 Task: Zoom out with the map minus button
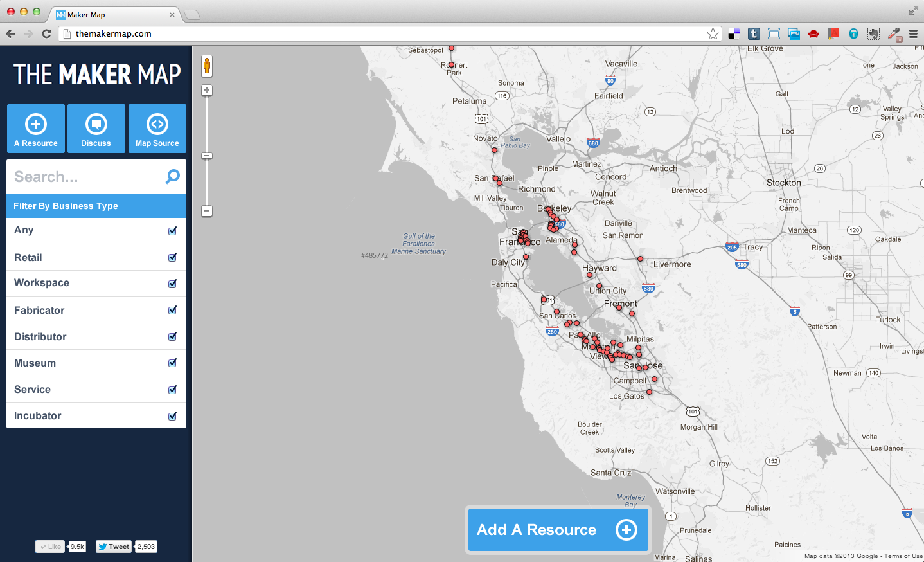coord(207,211)
